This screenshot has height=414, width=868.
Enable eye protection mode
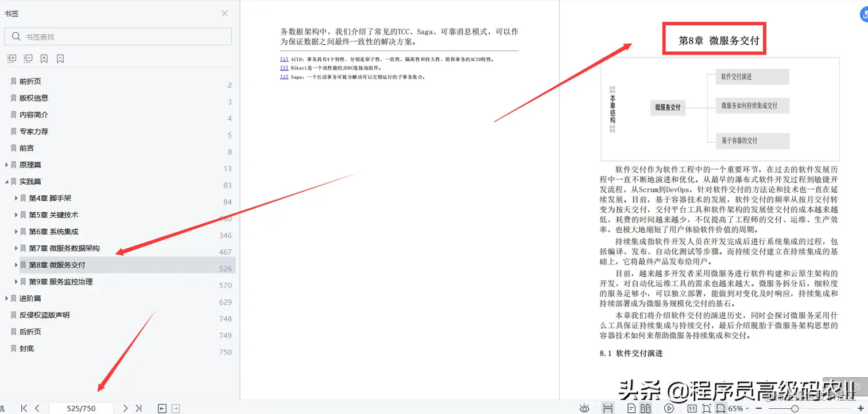point(584,408)
